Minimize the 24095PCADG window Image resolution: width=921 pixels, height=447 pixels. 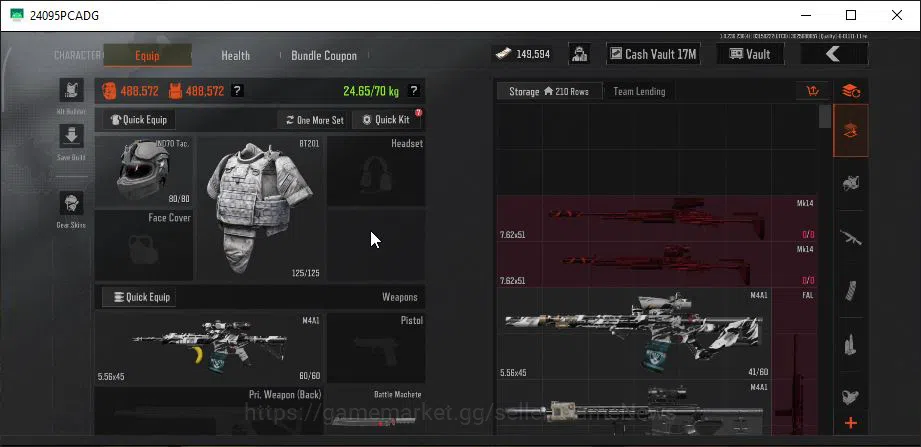[805, 15]
